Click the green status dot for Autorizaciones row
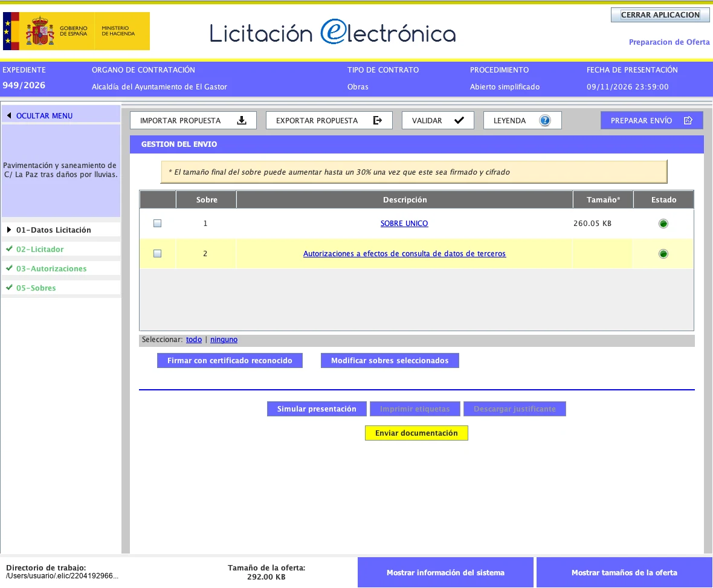The height and width of the screenshot is (588, 713). click(x=663, y=254)
